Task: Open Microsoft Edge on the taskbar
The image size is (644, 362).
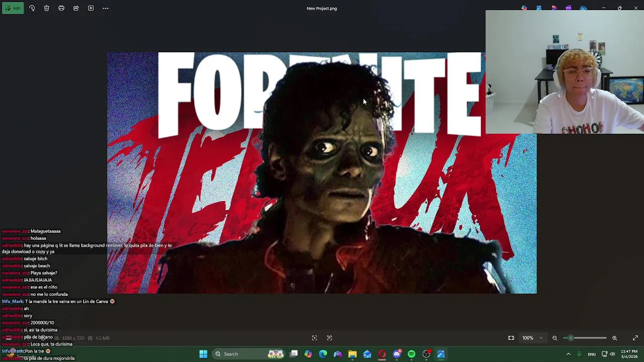Action: [x=323, y=354]
